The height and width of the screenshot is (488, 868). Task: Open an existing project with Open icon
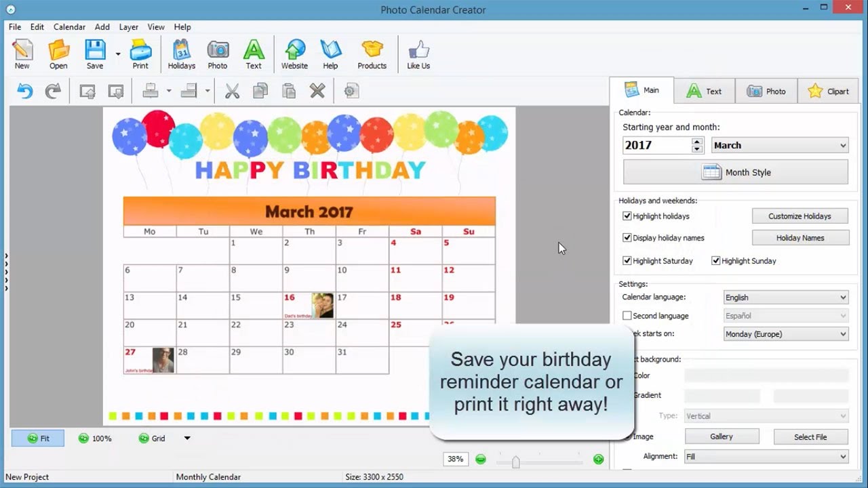(58, 54)
